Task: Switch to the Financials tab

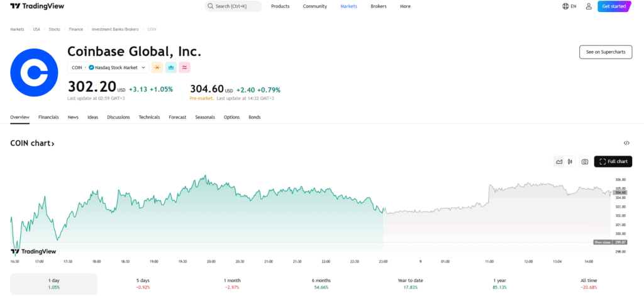Action: [48, 117]
